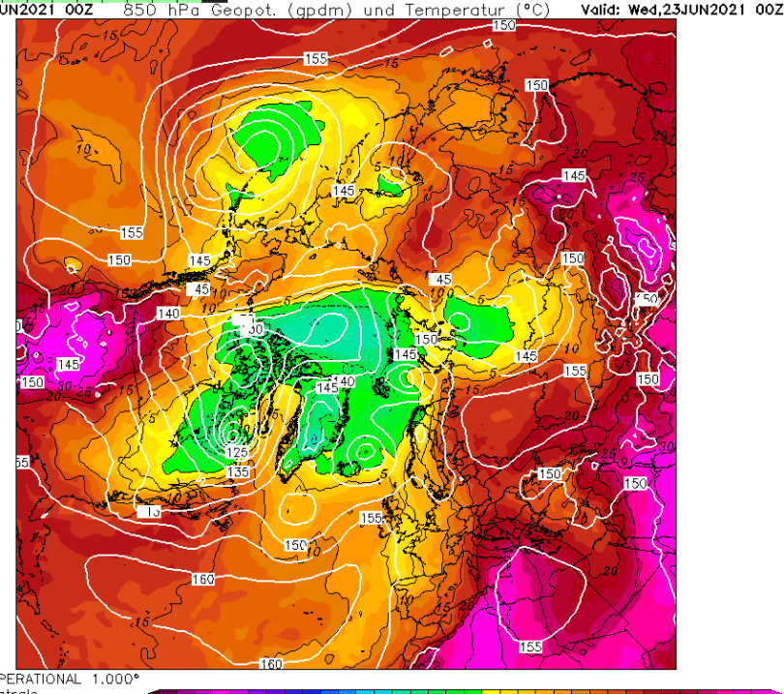Click the 140 label left of the 130 label

coord(168,314)
